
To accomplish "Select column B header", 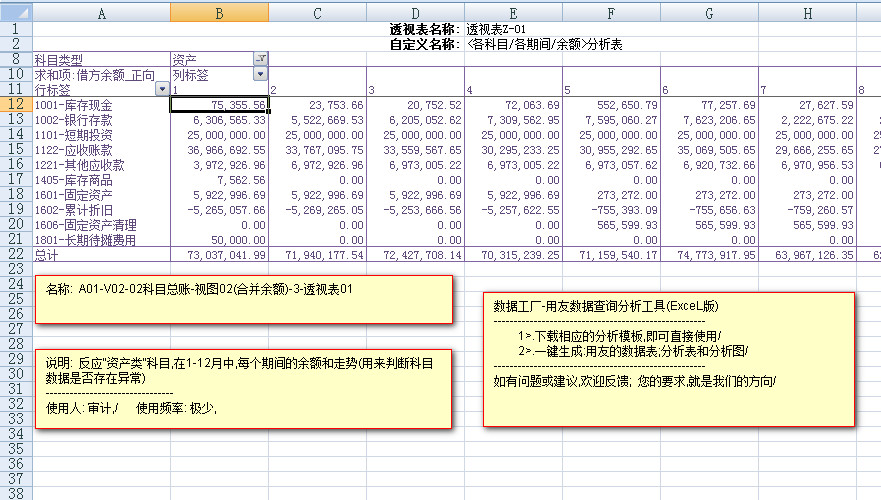I will coord(219,13).
